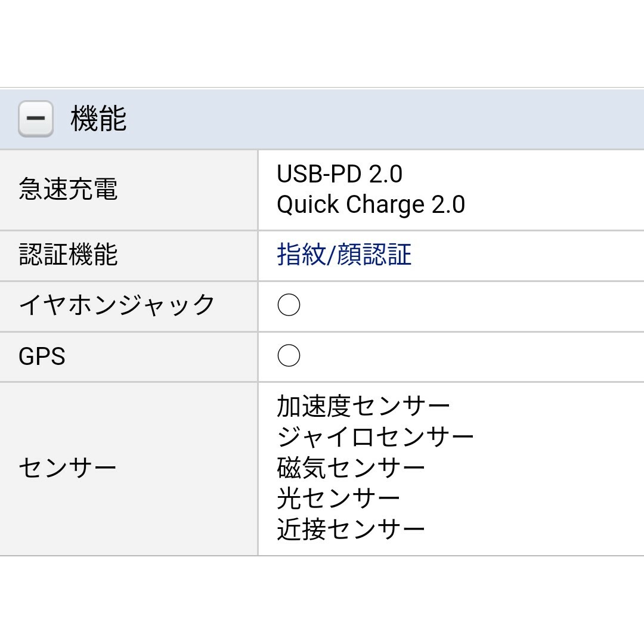Viewport: 644px width, 644px height.
Task: Click the 磁気センサー entry
Action: (351, 468)
